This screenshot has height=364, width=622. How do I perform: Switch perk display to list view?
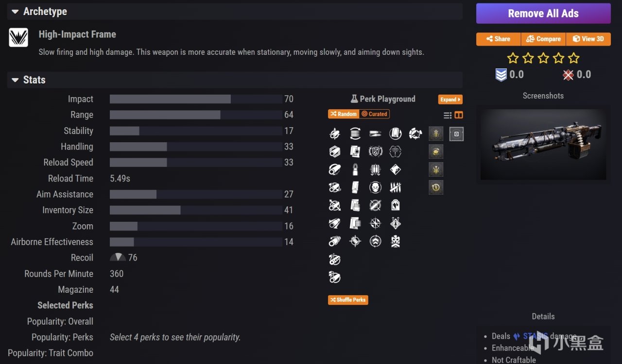coord(448,115)
